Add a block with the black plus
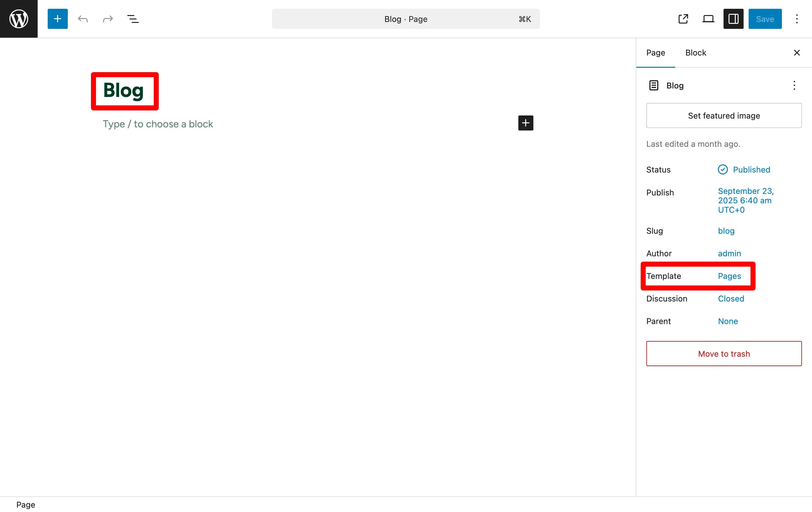Viewport: 812px width, 512px height. tap(525, 123)
